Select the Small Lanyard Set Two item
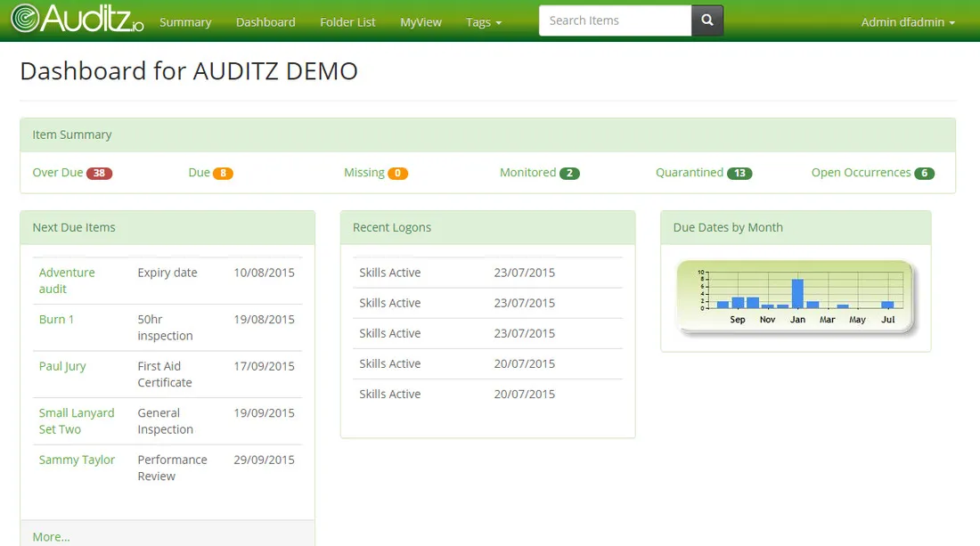This screenshot has width=980, height=546. (x=77, y=420)
